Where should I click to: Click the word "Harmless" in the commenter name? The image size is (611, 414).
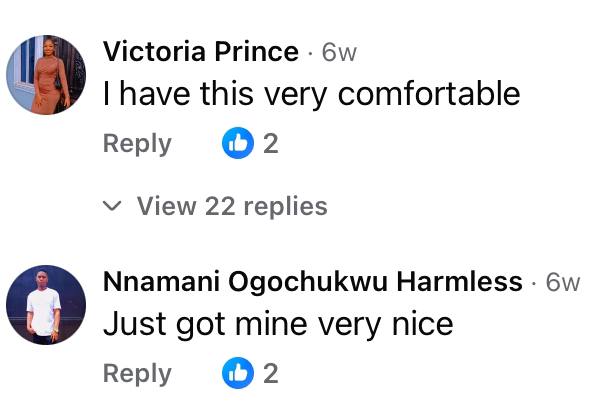pos(468,282)
